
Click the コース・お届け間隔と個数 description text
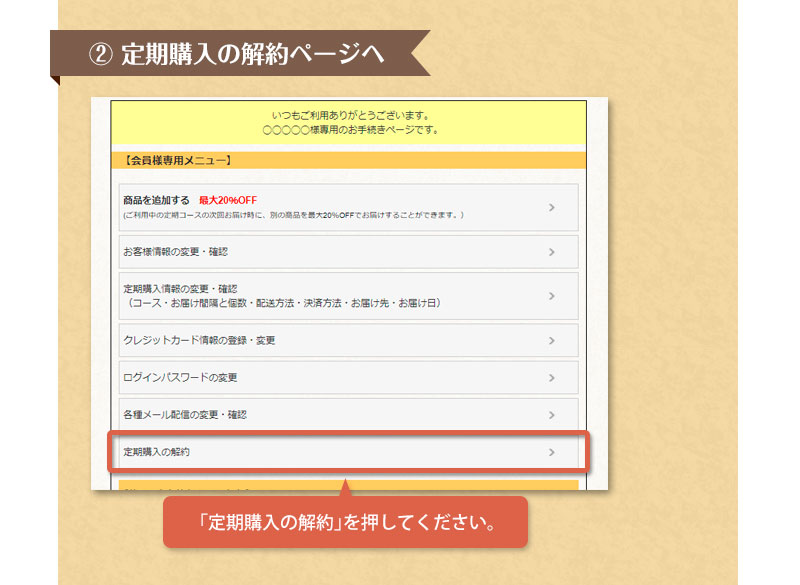[x=284, y=303]
